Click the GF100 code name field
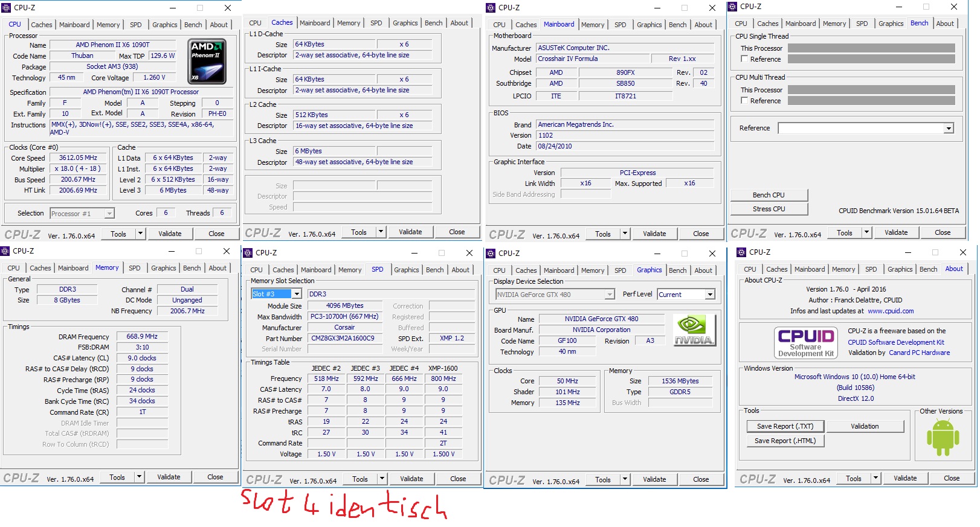 (567, 340)
